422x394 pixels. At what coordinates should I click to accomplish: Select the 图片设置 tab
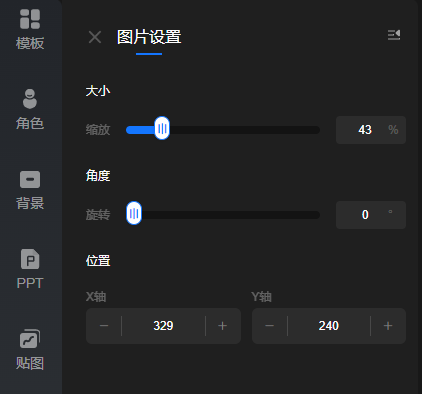[x=149, y=37]
